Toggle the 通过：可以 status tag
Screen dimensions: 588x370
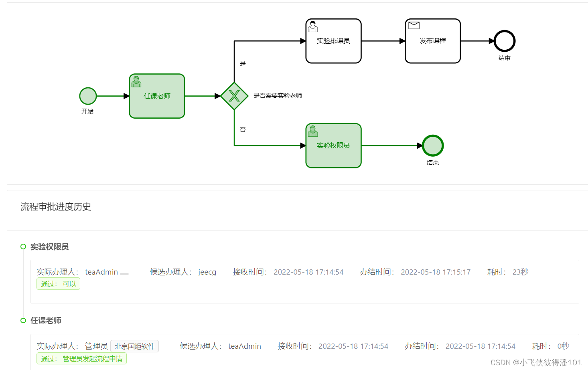point(58,283)
